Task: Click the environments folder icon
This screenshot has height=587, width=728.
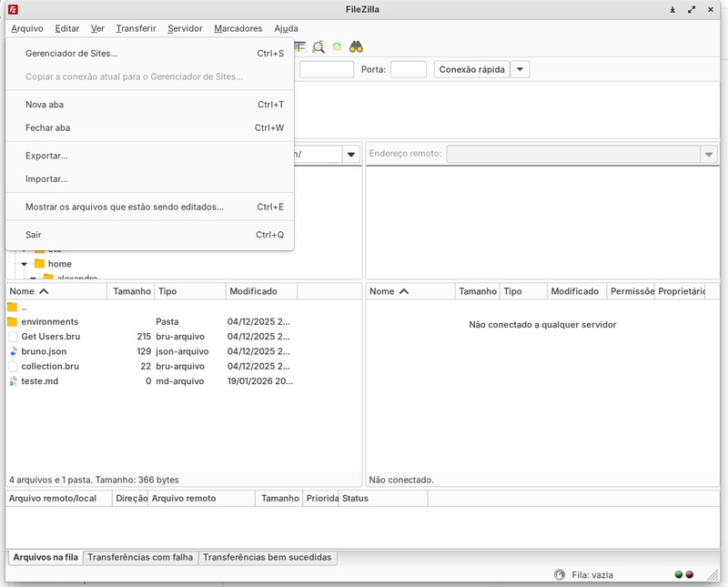Action: point(13,321)
